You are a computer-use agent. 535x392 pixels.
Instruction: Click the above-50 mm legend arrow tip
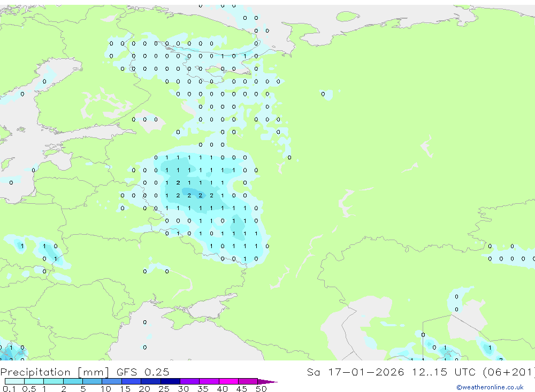267,382
